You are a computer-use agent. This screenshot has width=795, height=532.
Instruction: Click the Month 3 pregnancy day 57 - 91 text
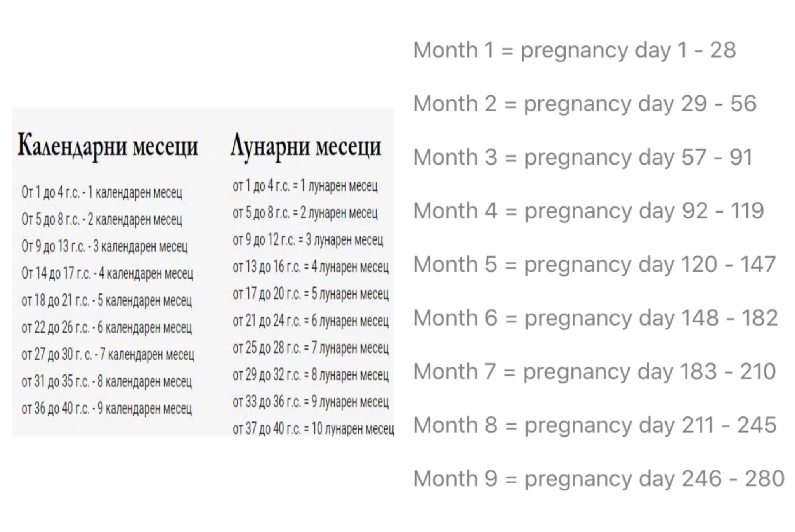point(583,158)
